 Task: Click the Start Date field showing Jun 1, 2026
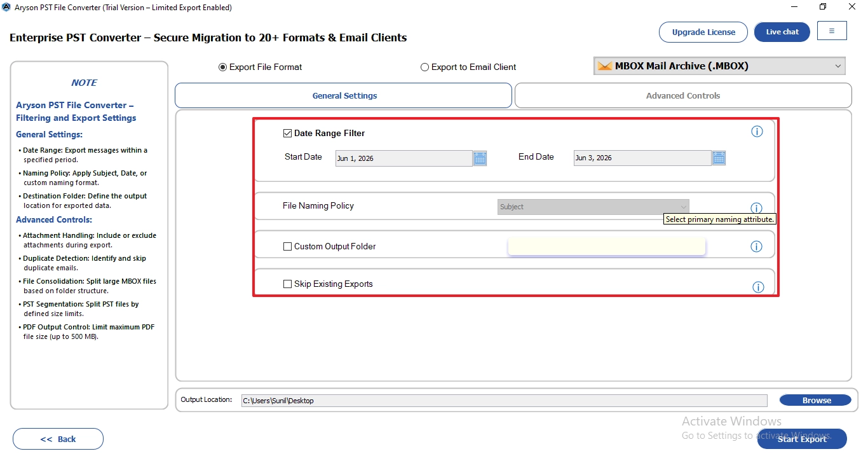pos(404,158)
